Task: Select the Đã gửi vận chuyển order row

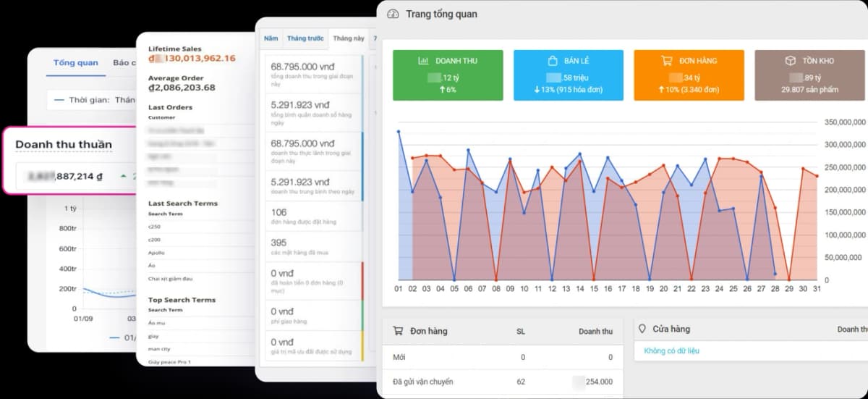Action: point(422,382)
